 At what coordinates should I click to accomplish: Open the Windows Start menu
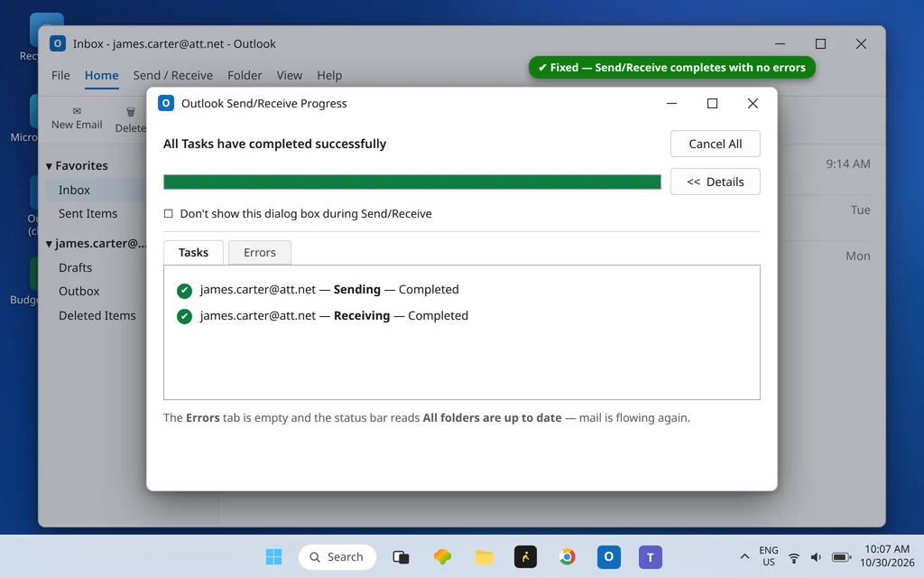click(x=273, y=556)
